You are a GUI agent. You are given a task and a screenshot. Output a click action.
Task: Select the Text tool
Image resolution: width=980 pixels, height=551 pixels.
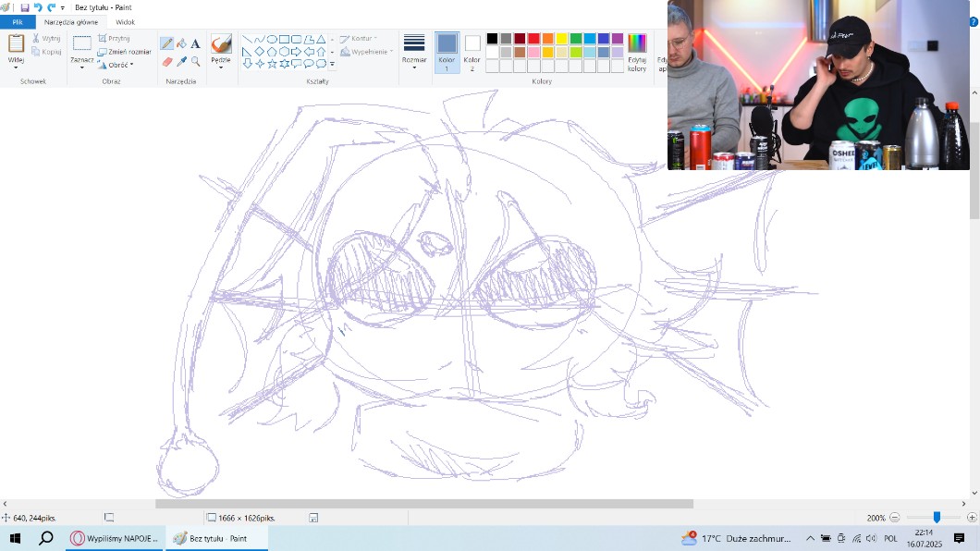[196, 43]
